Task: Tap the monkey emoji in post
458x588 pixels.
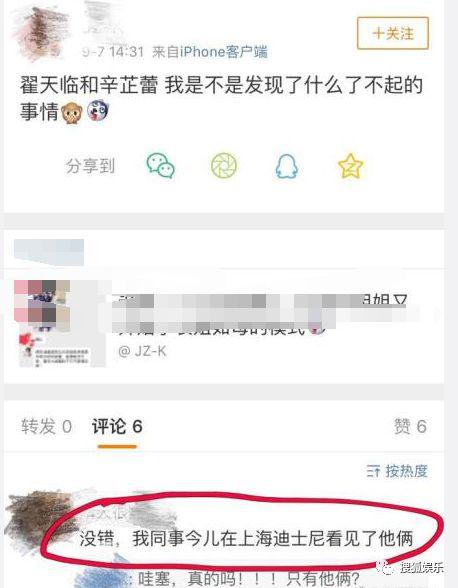Action: [72, 113]
